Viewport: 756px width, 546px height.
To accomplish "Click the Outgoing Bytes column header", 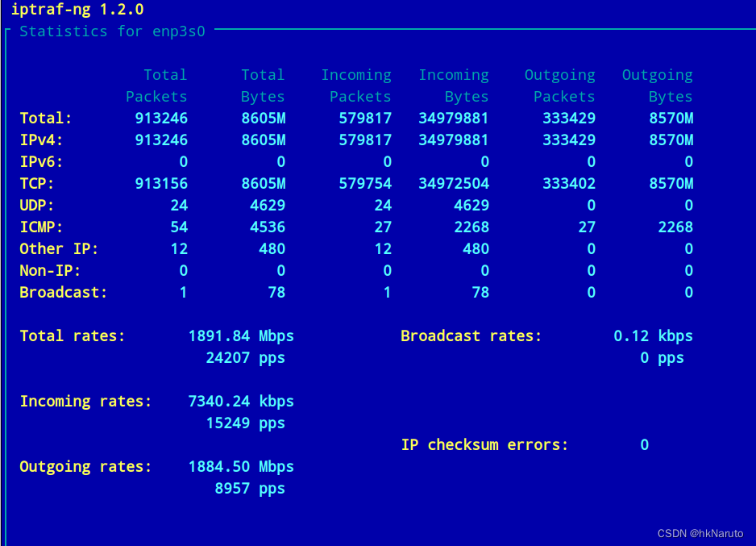I will click(x=658, y=85).
